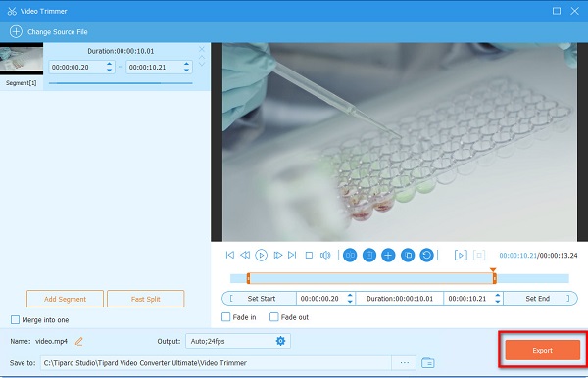Open output settings gear icon
The height and width of the screenshot is (378, 588).
click(280, 341)
